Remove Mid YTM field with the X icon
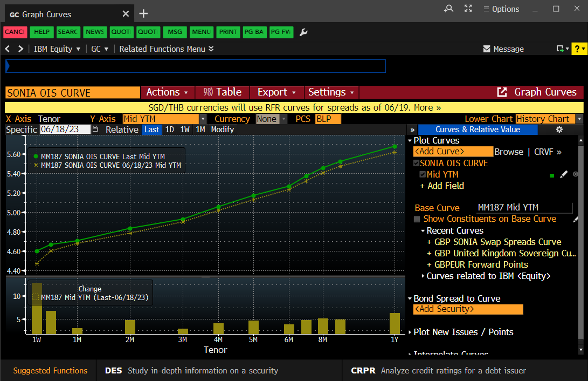This screenshot has height=381, width=588. coord(575,175)
